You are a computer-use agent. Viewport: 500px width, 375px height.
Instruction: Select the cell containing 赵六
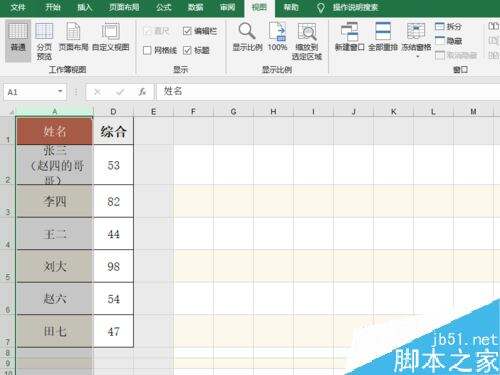pyautogui.click(x=55, y=299)
